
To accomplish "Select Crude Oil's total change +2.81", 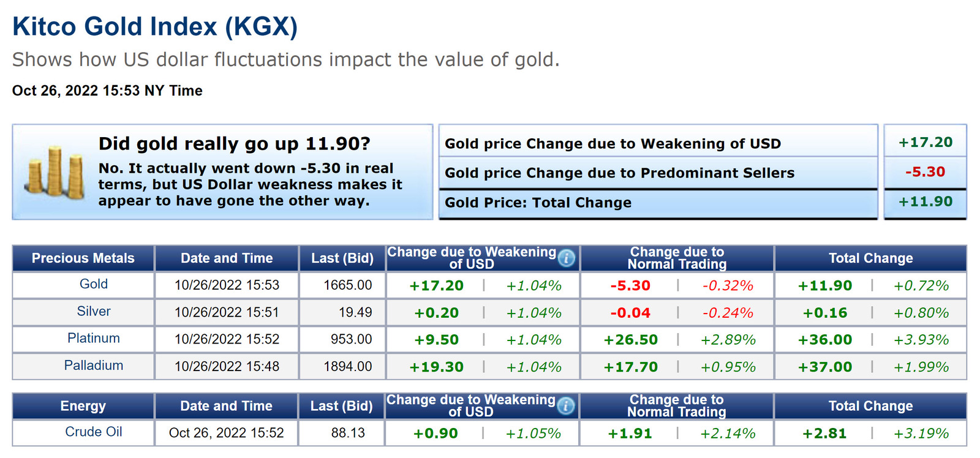I will coord(824,434).
